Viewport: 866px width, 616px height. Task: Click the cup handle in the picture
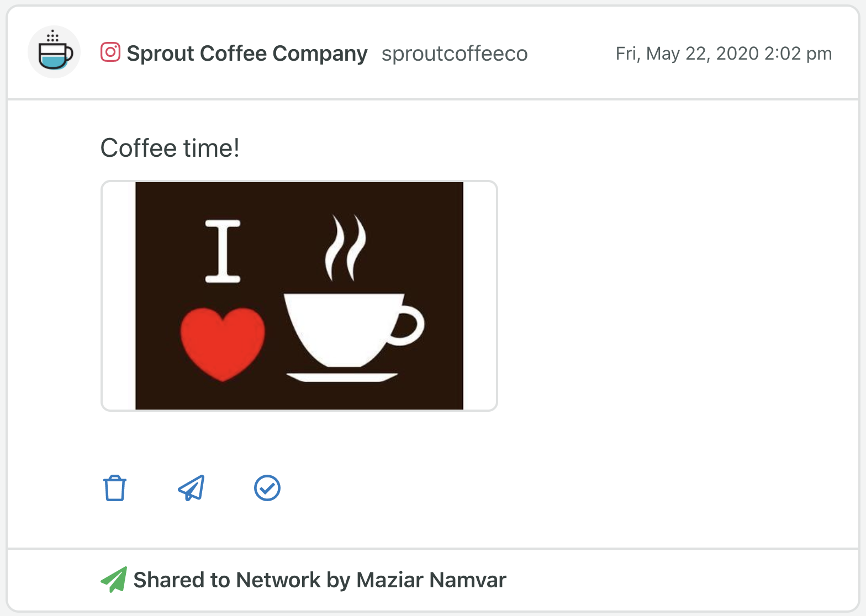(x=408, y=326)
